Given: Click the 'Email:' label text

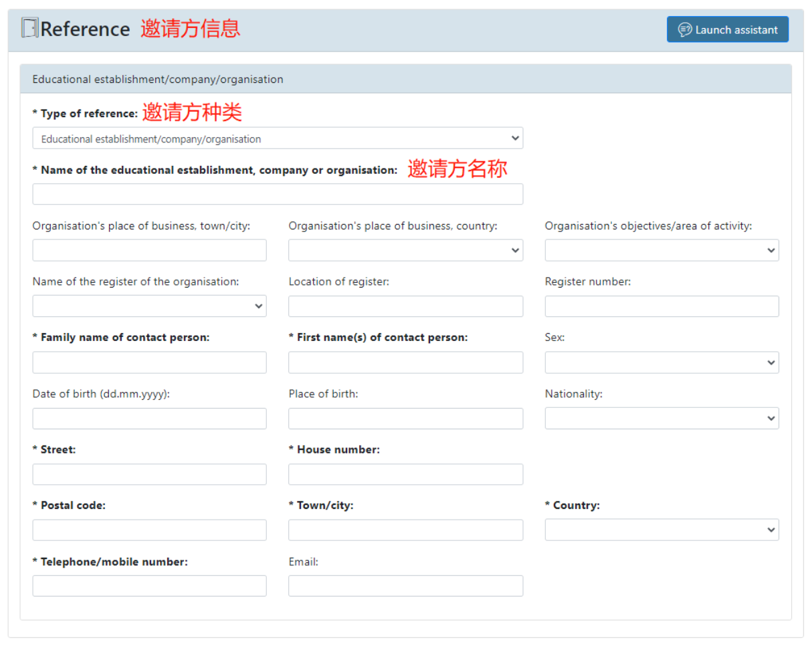Looking at the screenshot, I should pyautogui.click(x=303, y=562).
